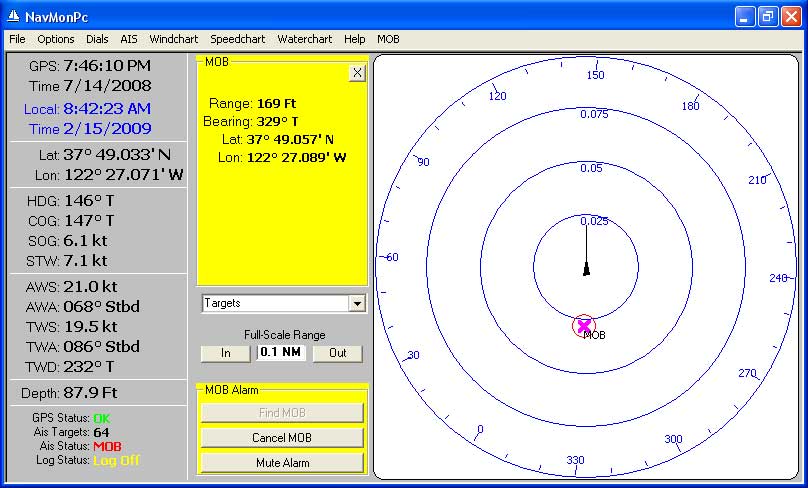Image resolution: width=808 pixels, height=488 pixels.
Task: Open the AIS menu
Action: [x=129, y=39]
